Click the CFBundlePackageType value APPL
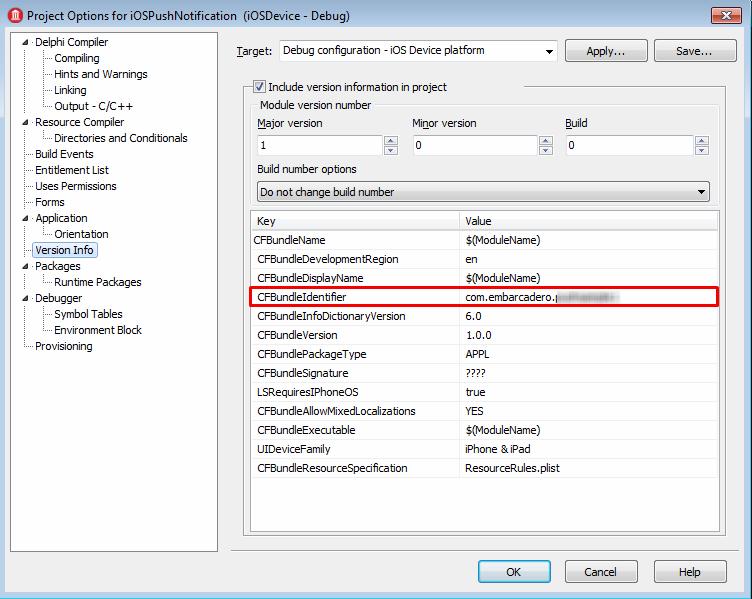 [588, 354]
